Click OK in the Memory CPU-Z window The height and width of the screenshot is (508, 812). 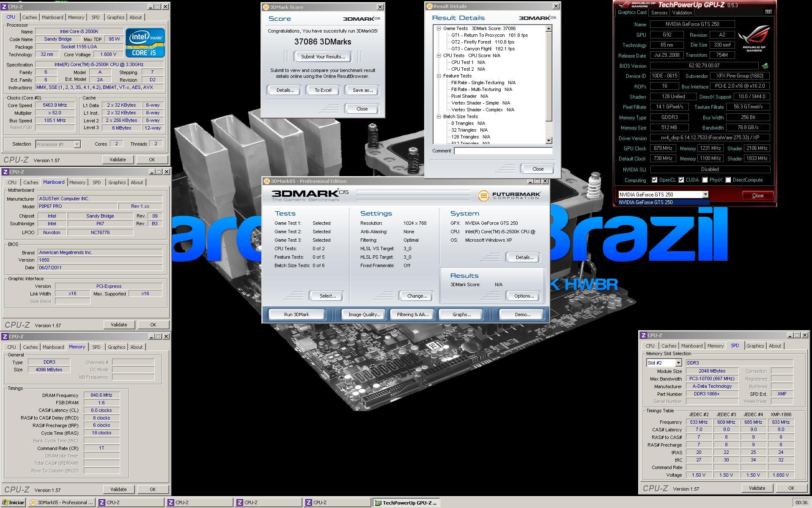[153, 489]
